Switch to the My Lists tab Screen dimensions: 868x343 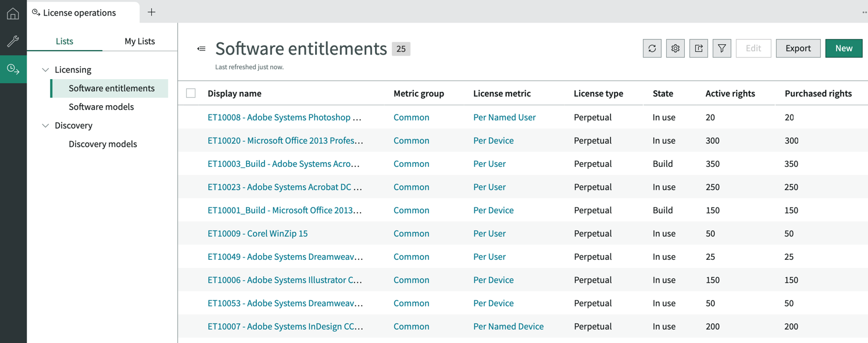tap(140, 41)
